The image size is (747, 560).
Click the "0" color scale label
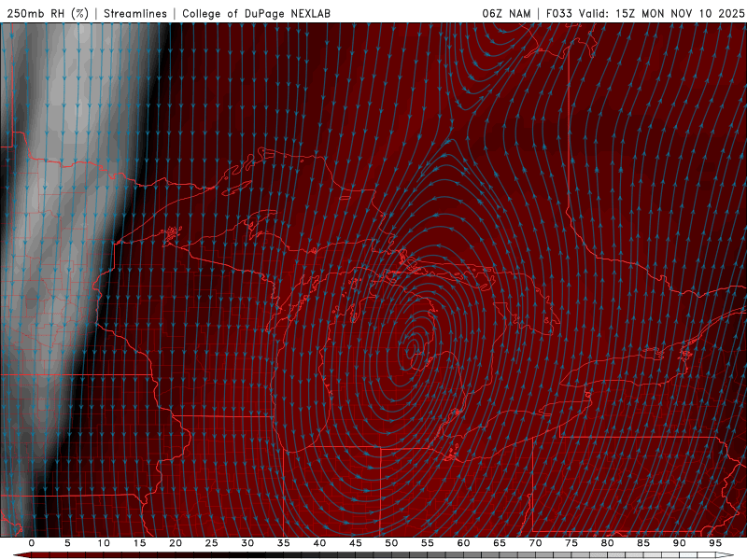point(32,543)
